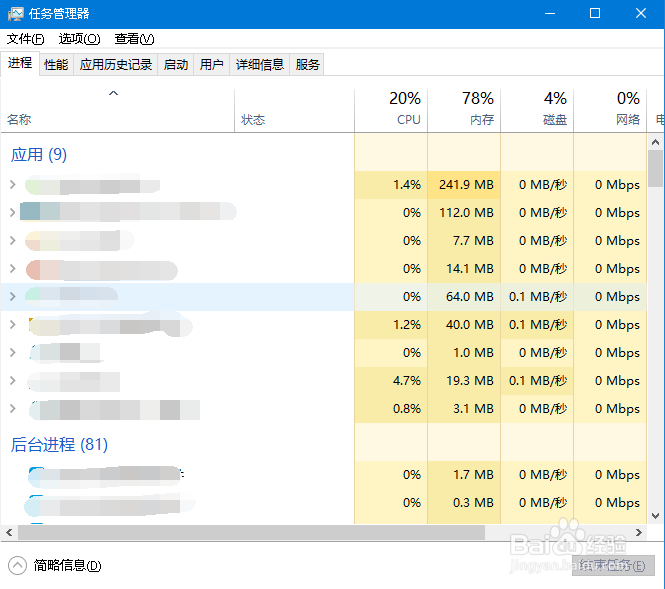Sort by the 网络 0% column header
Image resolution: width=665 pixels, height=589 pixels.
pos(610,111)
